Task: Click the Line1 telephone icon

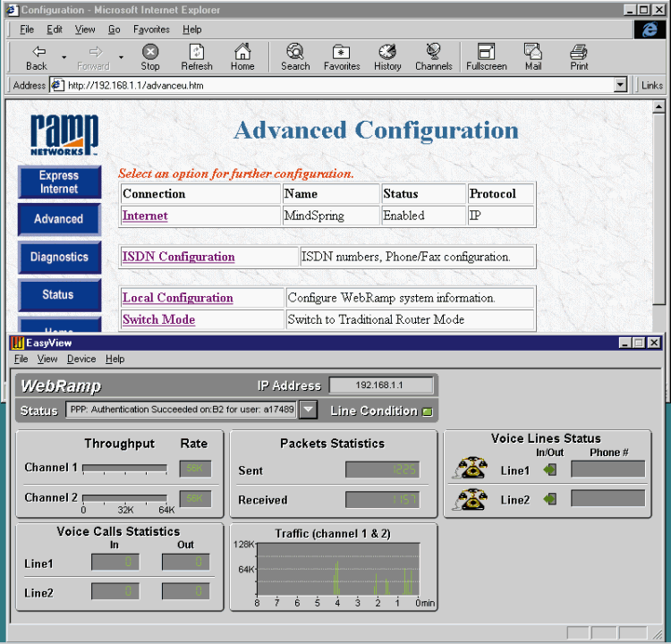Action: (470, 468)
